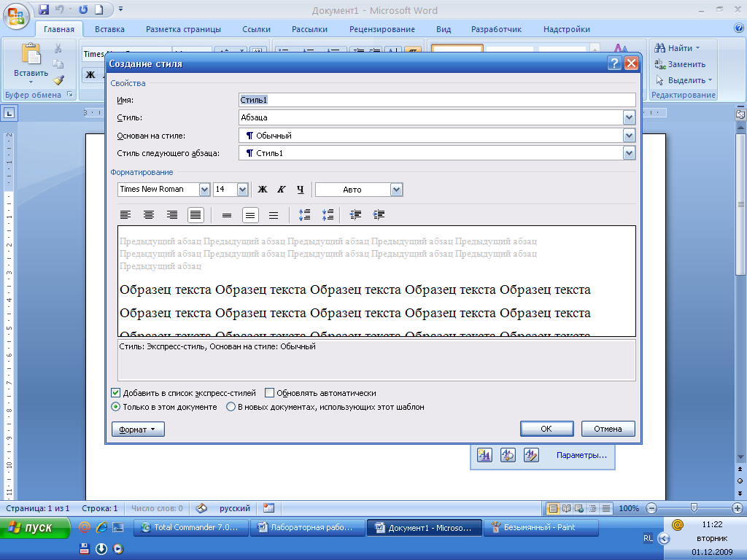747x560 pixels.
Task: Click the 'Вставить' paste button
Action: (x=31, y=63)
